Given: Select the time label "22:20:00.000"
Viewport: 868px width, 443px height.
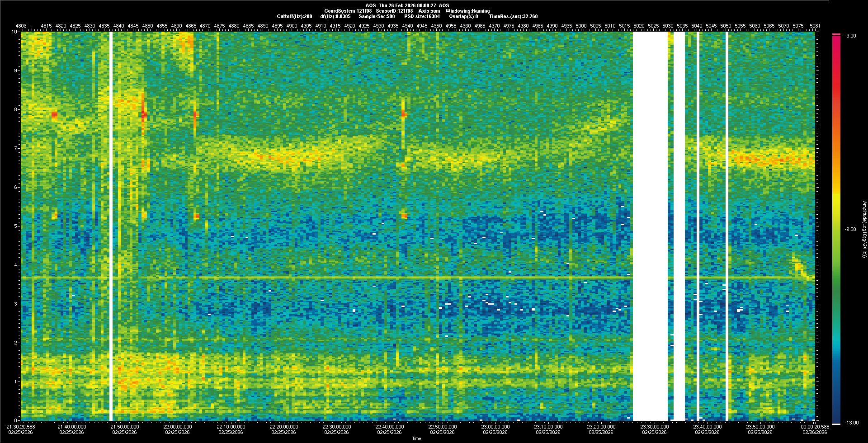Looking at the screenshot, I should 284,426.
